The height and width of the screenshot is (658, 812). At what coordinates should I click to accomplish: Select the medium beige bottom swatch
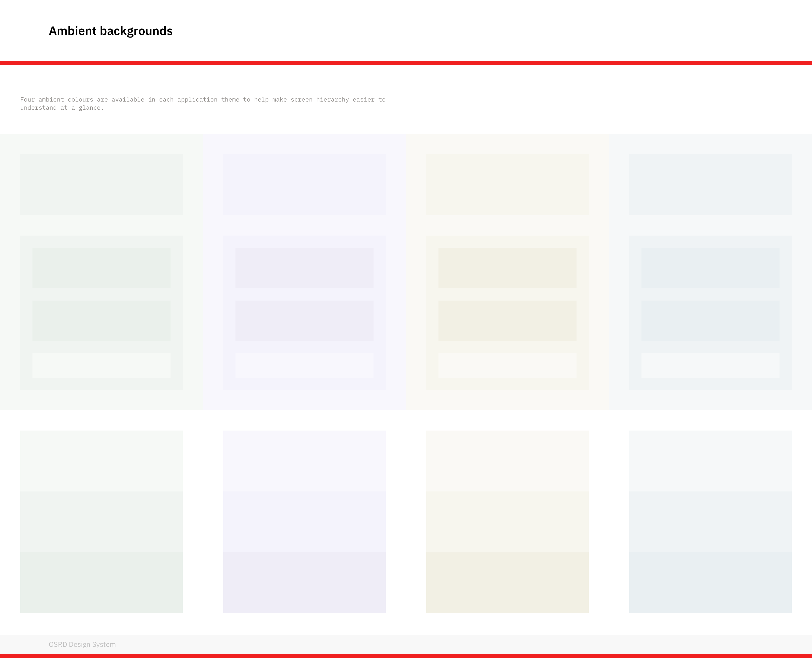[507, 522]
